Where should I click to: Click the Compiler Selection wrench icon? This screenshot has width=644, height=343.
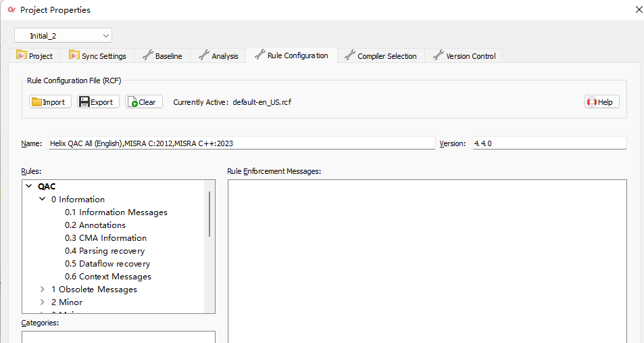click(350, 55)
